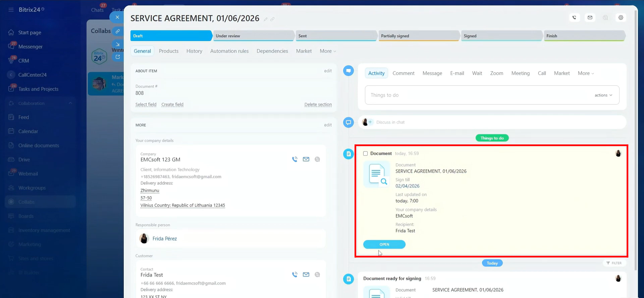Switch to the Products tab
The height and width of the screenshot is (298, 644).
pos(168,51)
